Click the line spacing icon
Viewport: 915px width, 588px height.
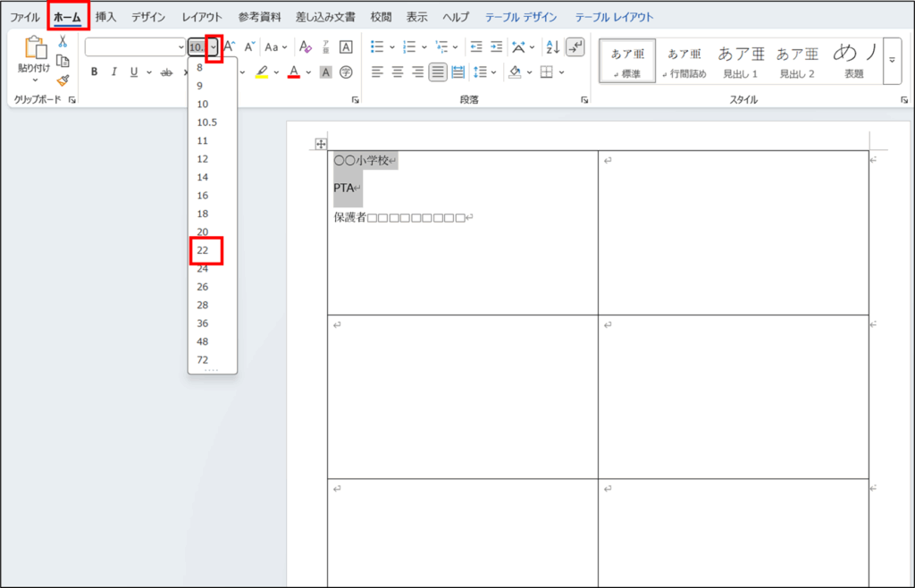(x=480, y=72)
